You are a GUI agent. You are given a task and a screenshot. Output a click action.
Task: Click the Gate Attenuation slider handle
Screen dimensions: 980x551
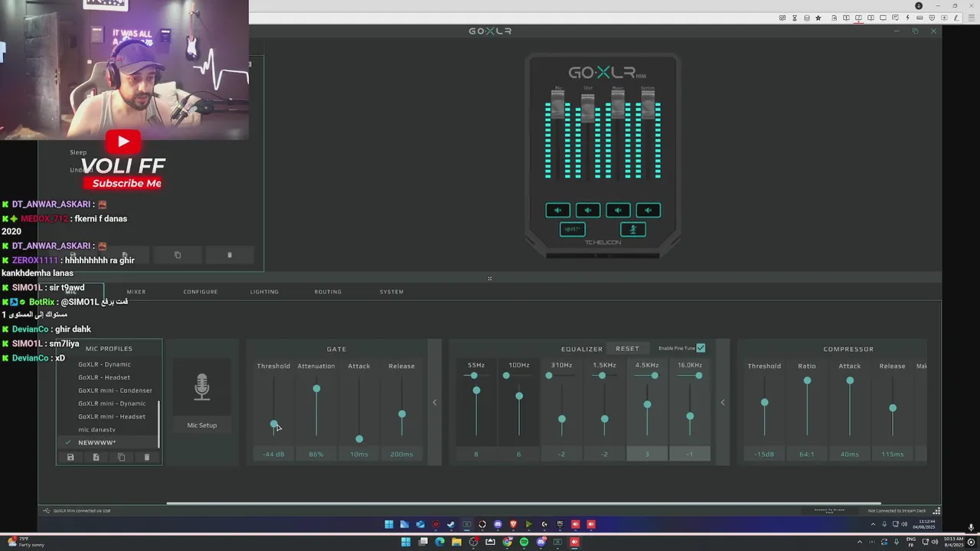(x=316, y=389)
